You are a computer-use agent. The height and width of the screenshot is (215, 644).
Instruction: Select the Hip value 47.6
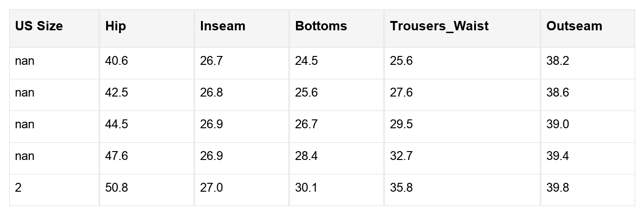click(x=116, y=156)
